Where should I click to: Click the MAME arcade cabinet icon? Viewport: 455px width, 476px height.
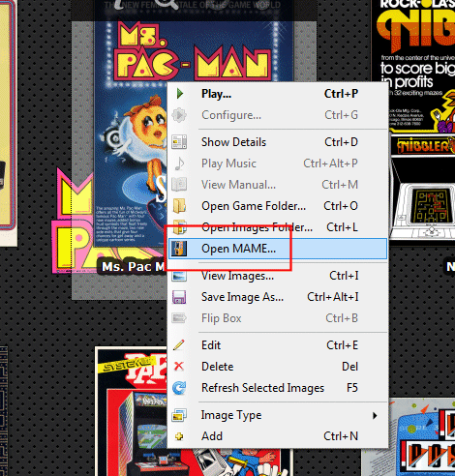tap(179, 249)
